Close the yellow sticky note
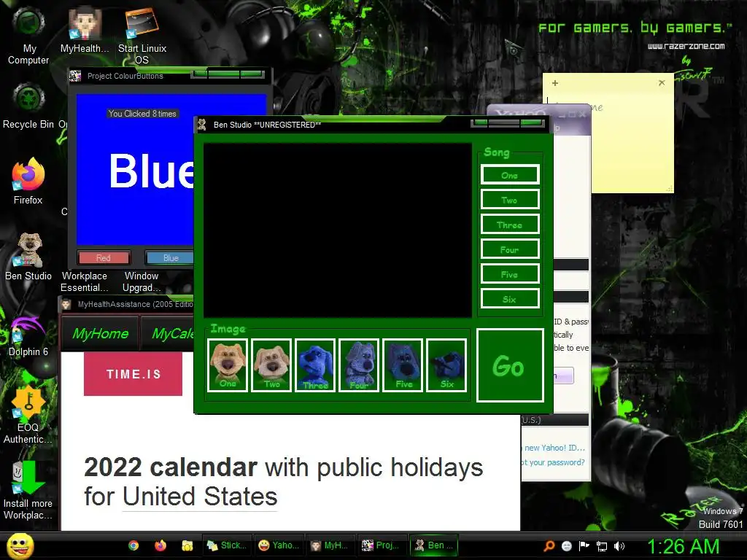The height and width of the screenshot is (560, 747). [662, 83]
